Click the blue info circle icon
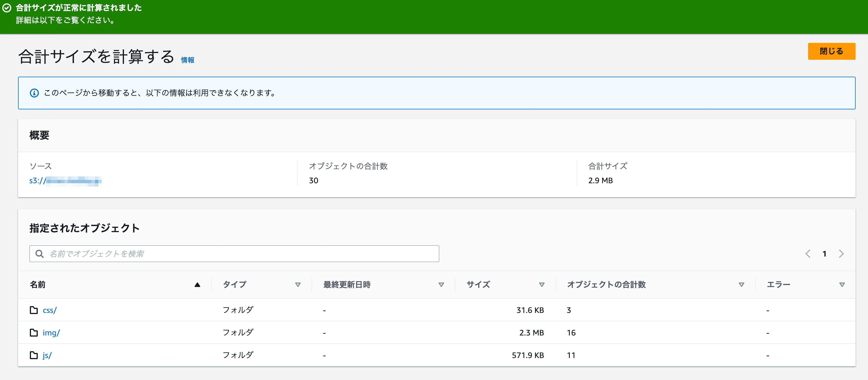This screenshot has width=868, height=380. (34, 93)
